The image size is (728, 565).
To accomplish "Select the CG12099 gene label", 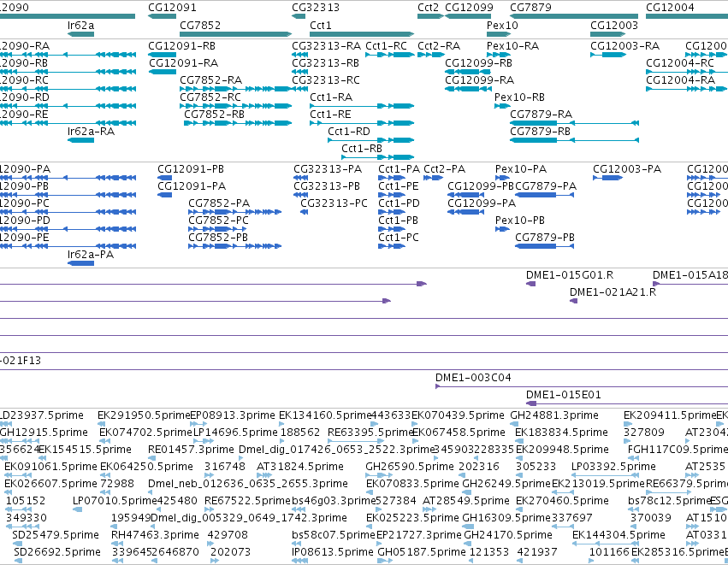I will point(469,8).
